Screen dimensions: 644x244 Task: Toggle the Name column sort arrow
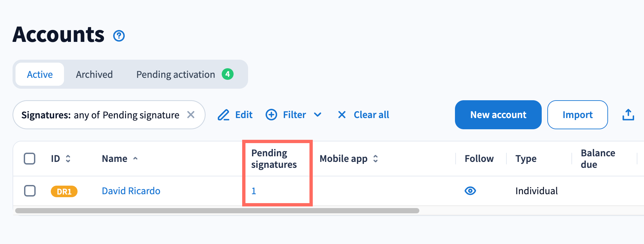click(135, 159)
